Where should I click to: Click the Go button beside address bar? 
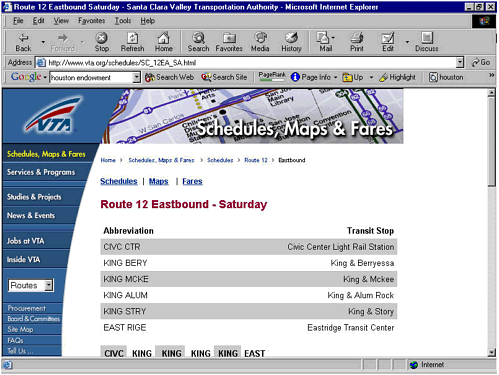pyautogui.click(x=480, y=62)
